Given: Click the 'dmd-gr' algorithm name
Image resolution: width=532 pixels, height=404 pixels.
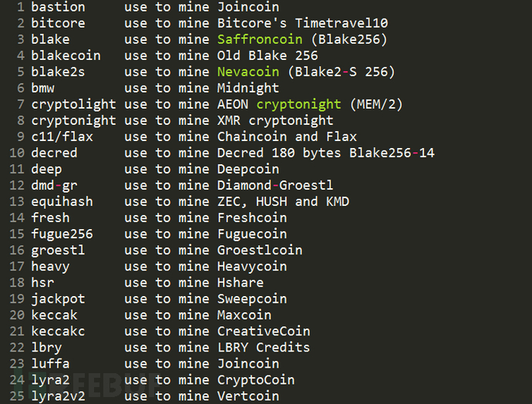Looking at the screenshot, I should [54, 185].
